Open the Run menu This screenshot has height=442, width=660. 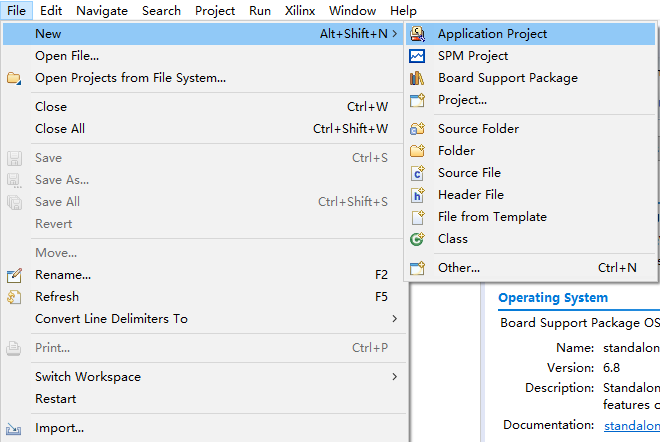[260, 11]
